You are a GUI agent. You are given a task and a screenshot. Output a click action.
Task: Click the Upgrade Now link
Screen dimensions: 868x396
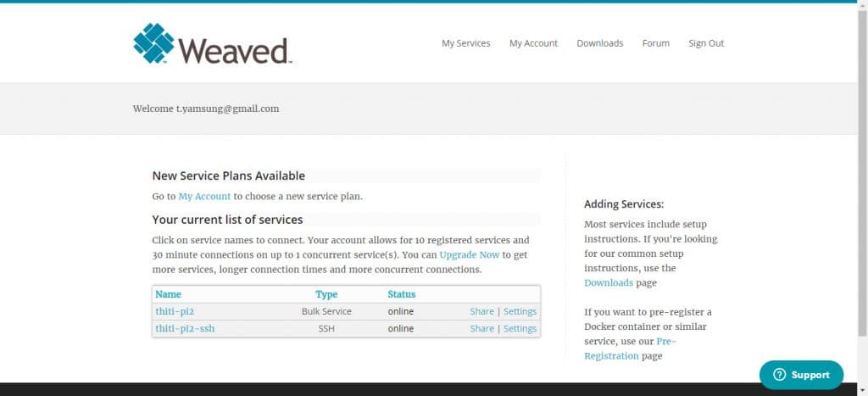coord(470,254)
